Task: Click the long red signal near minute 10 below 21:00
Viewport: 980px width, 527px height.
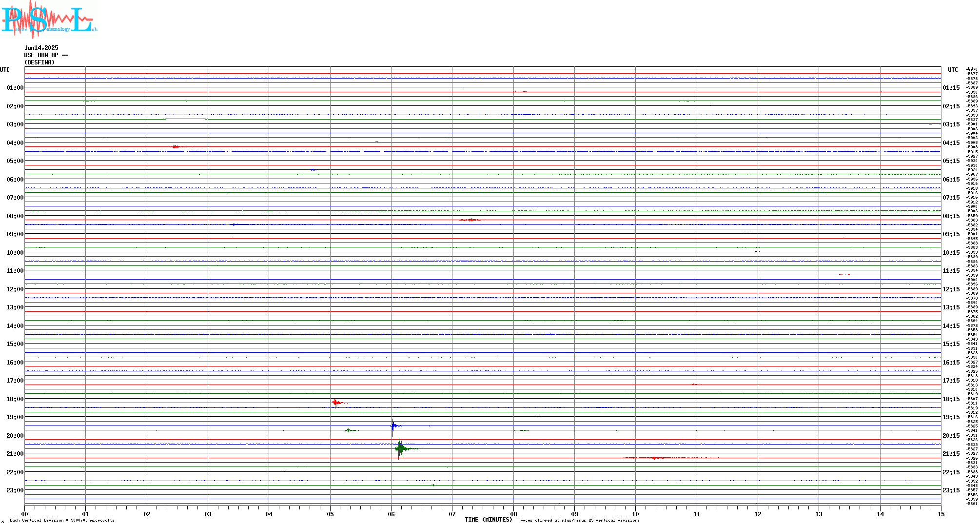Action: [670, 458]
